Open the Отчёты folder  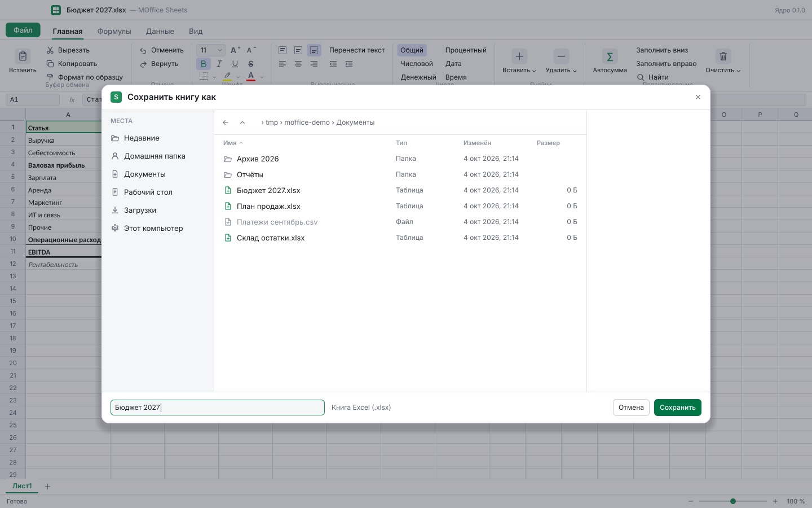tap(400, 174)
